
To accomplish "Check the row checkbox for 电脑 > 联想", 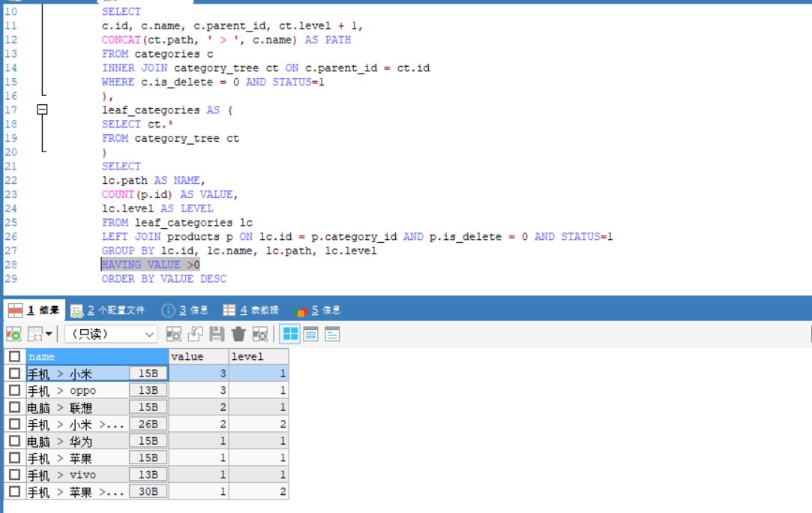I will coord(14,407).
